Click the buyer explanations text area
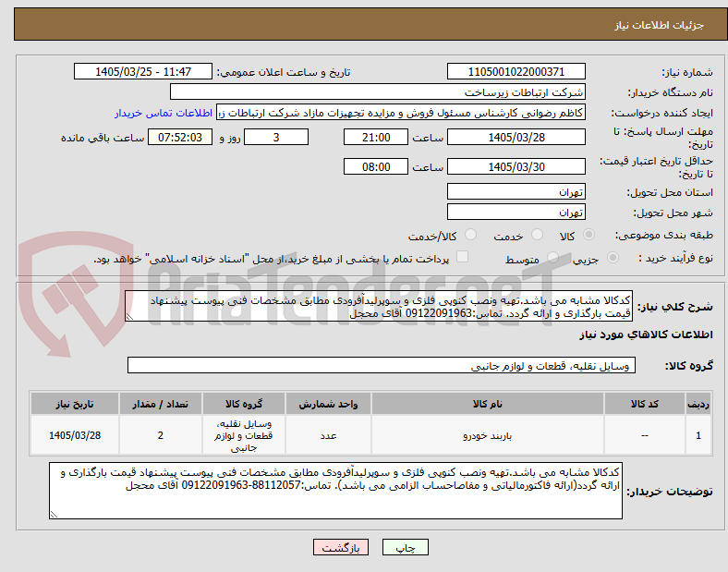728x572 pixels. tap(335, 491)
